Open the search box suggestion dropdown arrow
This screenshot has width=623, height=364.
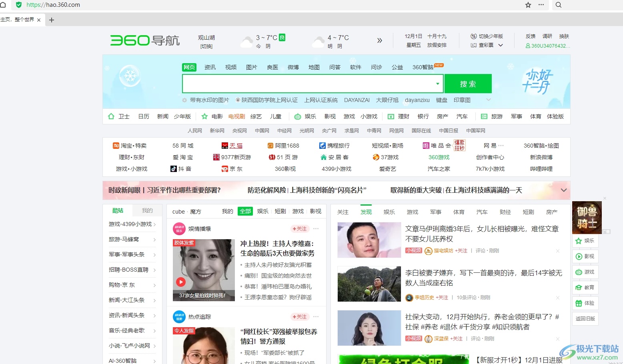point(438,84)
